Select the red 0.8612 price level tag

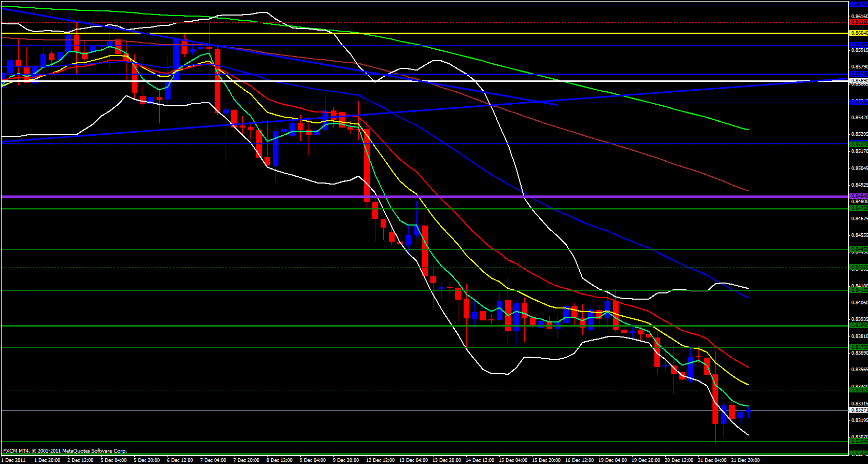click(858, 22)
